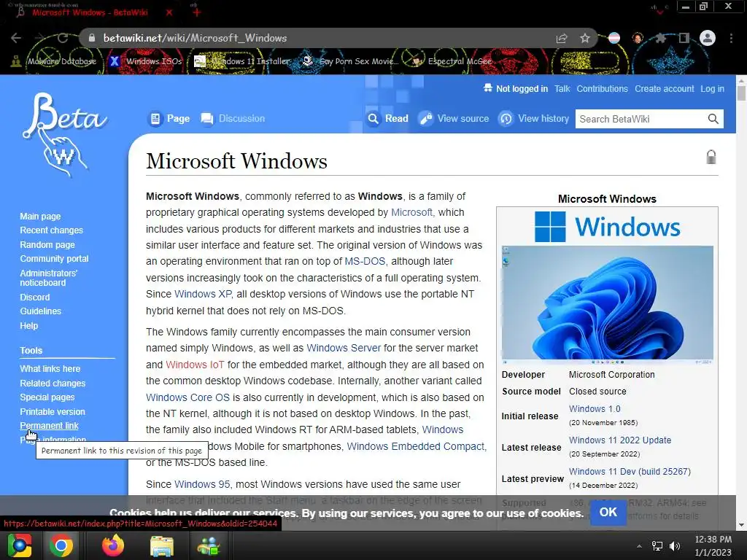This screenshot has width=747, height=560.
Task: Follow the MS-DOS article link
Action: 365,262
